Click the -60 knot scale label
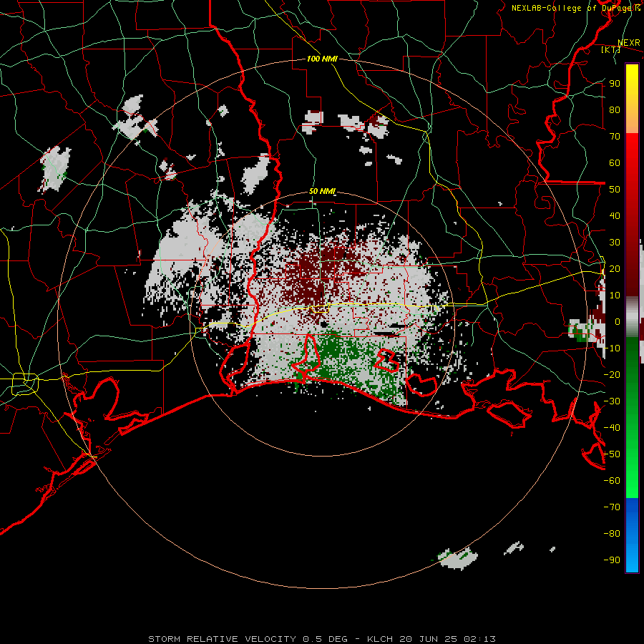The image size is (644, 644). 612,481
